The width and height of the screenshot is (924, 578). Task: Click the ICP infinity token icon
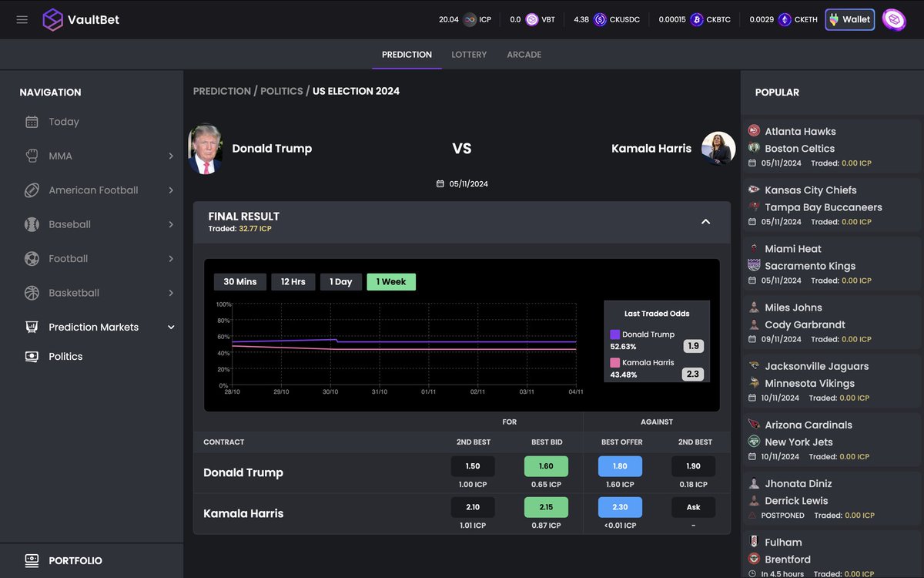pos(470,19)
